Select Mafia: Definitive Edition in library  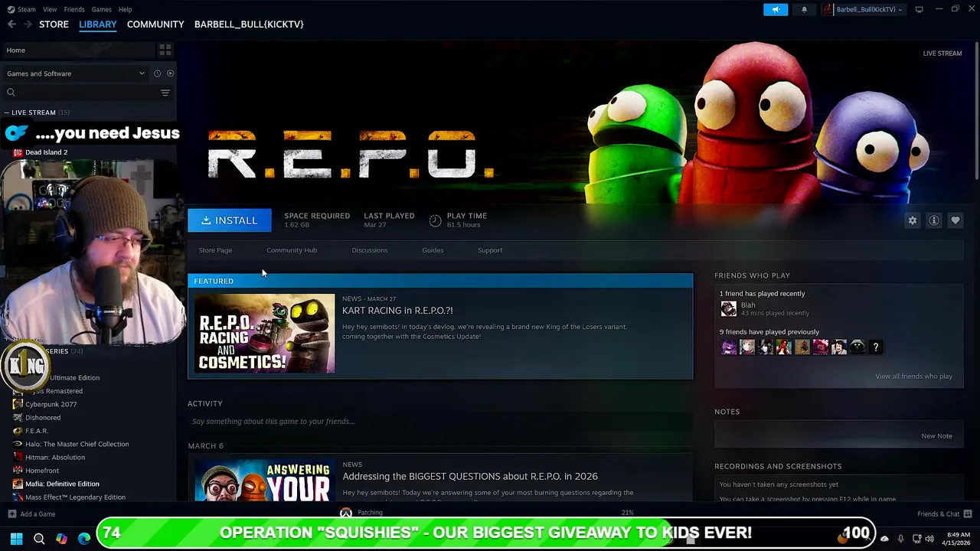[x=62, y=484]
